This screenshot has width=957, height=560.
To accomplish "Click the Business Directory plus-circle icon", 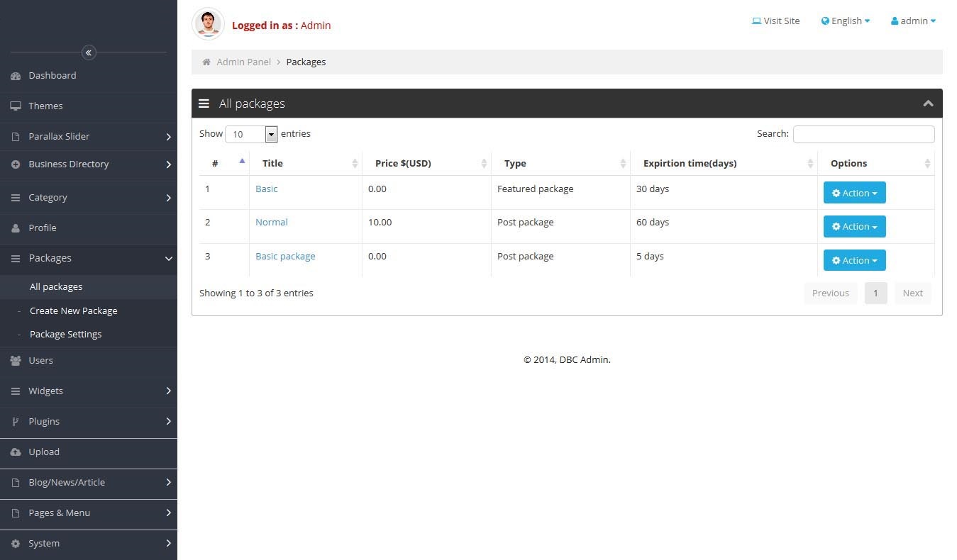I will [x=16, y=164].
